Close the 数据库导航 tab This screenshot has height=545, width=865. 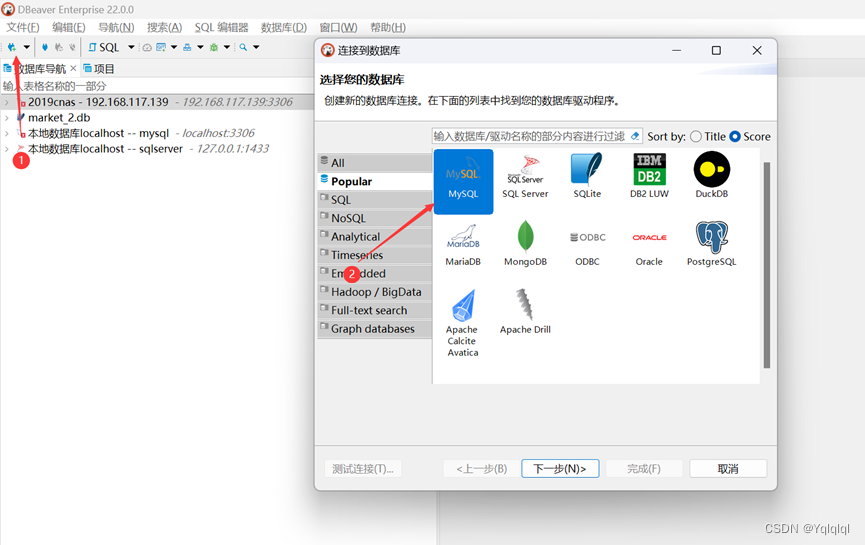point(73,68)
